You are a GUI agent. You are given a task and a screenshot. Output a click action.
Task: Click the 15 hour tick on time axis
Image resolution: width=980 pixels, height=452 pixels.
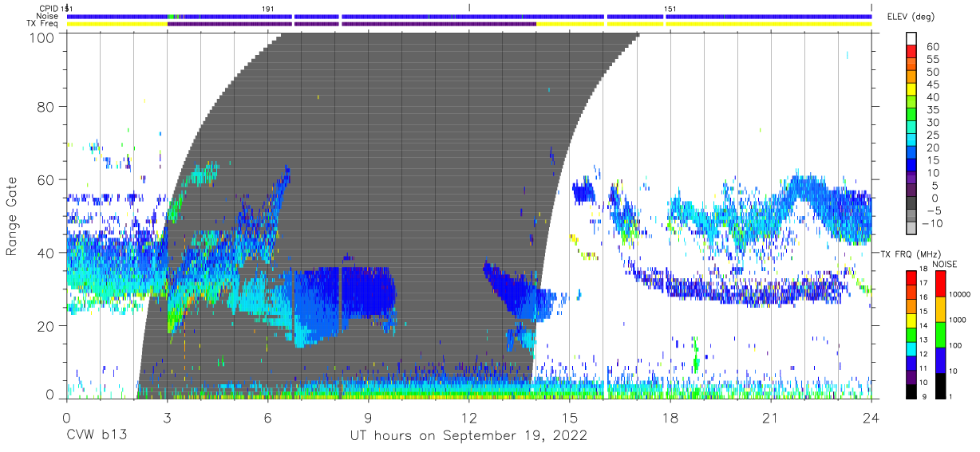click(570, 417)
